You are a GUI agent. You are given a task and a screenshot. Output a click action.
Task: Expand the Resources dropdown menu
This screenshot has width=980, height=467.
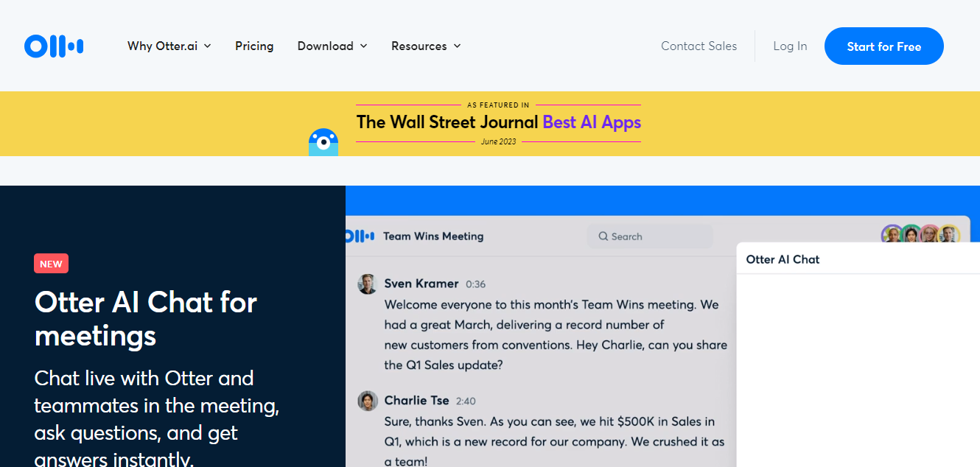(426, 46)
